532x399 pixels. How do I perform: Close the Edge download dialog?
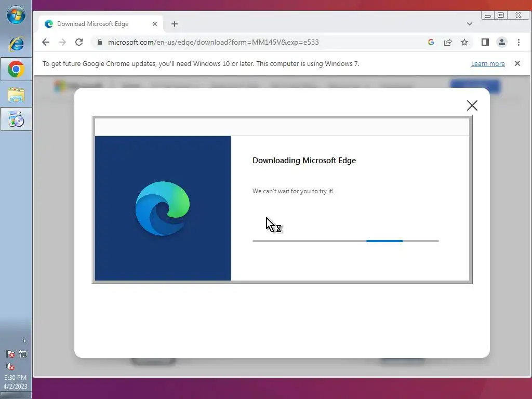point(472,105)
